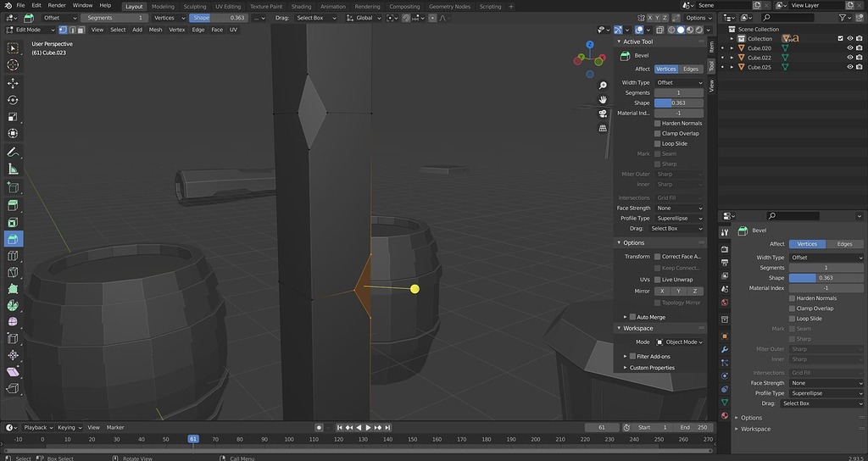Screen dimensions: 868x461
Task: Select the Extrude Region tool
Action: (13, 205)
